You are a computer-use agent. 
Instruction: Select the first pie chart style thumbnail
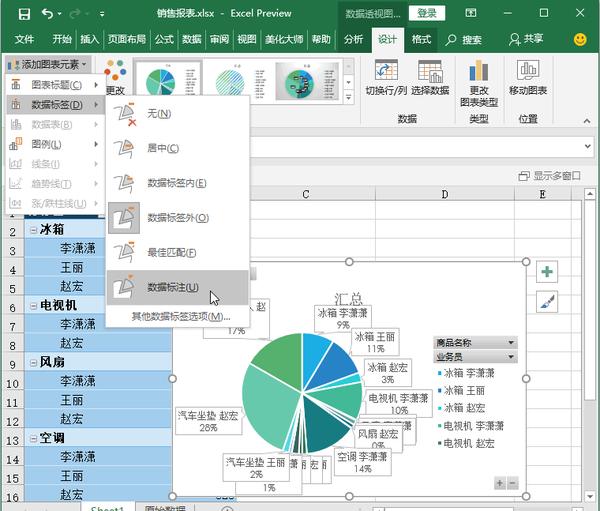tap(168, 79)
